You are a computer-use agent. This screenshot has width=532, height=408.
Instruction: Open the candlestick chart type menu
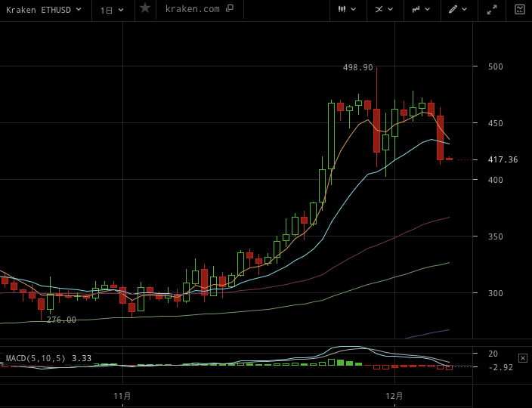click(347, 10)
